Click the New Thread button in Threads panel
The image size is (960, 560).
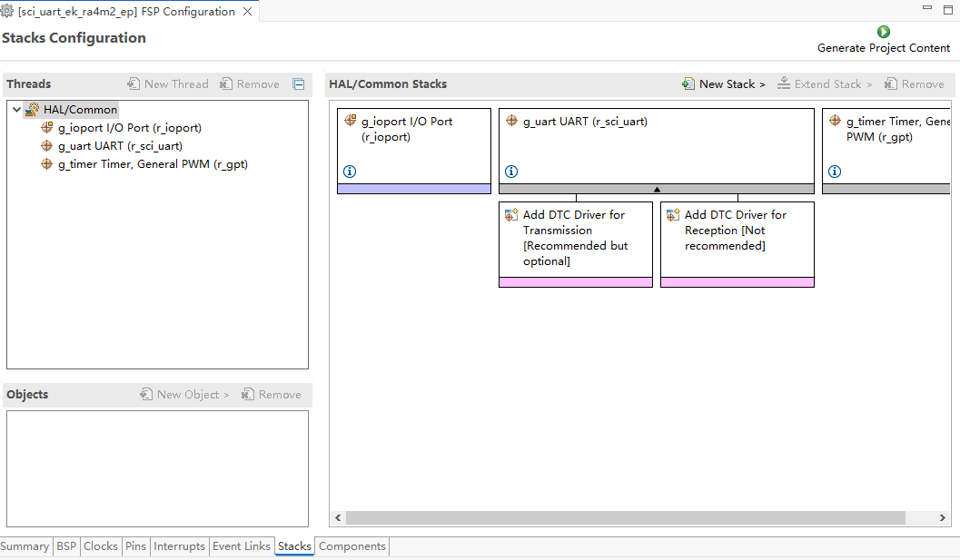pos(168,84)
